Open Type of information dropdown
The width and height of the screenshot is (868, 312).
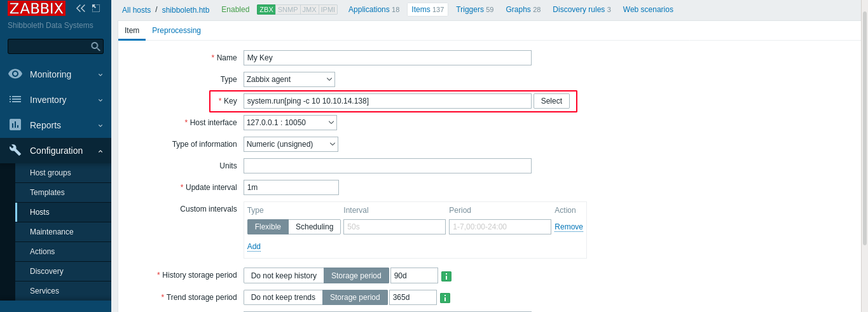[291, 144]
